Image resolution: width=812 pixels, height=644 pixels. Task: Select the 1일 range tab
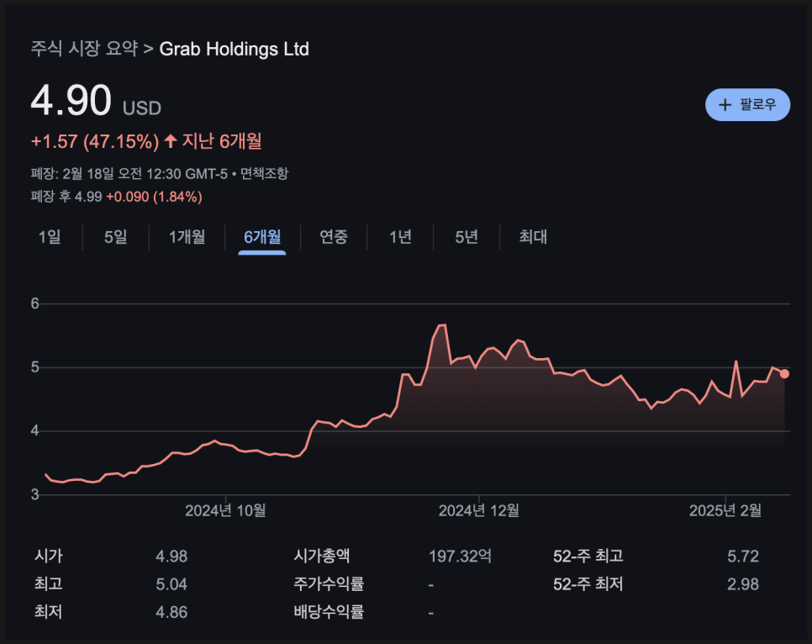click(x=50, y=237)
